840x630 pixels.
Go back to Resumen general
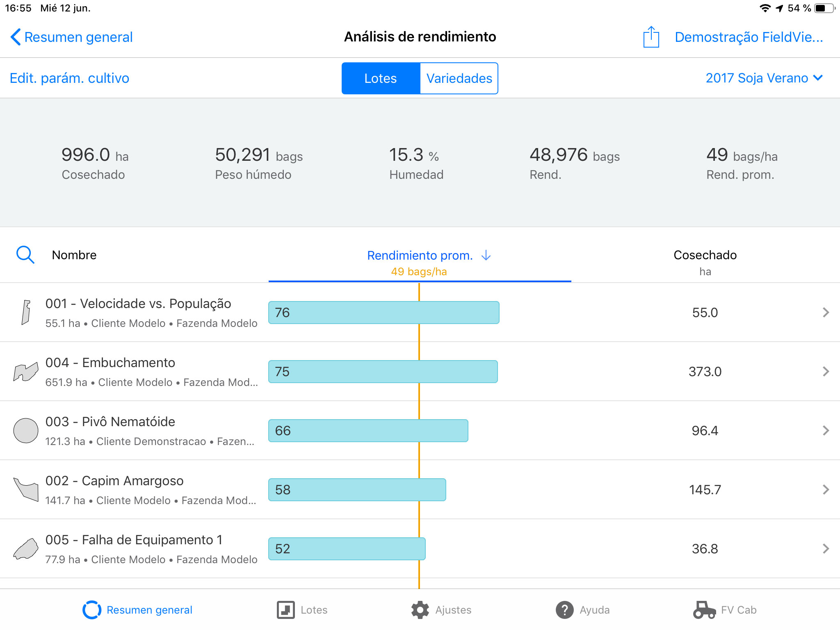(71, 37)
